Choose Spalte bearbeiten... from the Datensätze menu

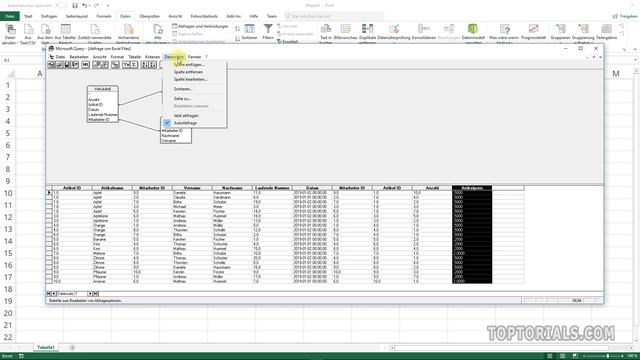pos(190,79)
